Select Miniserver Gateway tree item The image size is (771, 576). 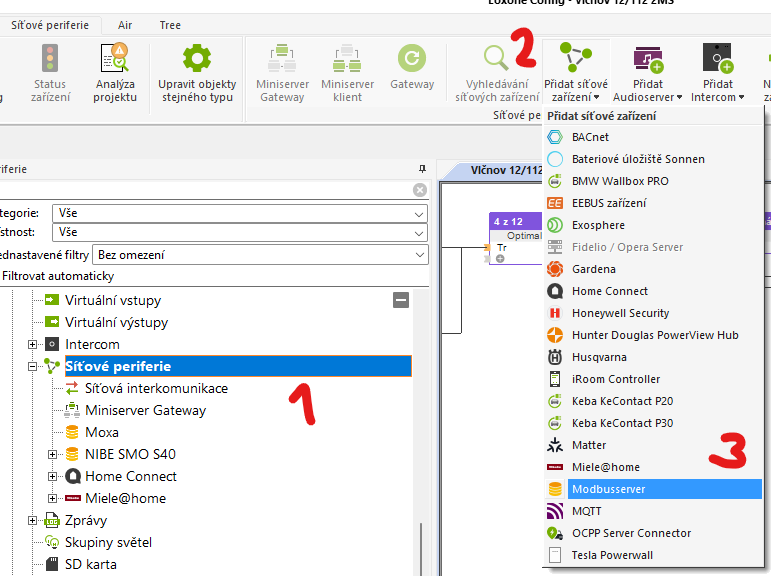tap(146, 410)
